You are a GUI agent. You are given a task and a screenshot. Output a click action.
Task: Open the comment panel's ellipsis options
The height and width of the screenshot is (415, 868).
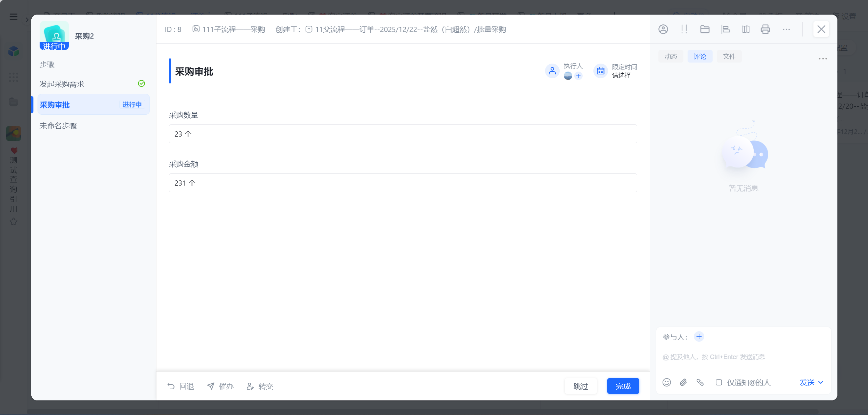(x=823, y=58)
